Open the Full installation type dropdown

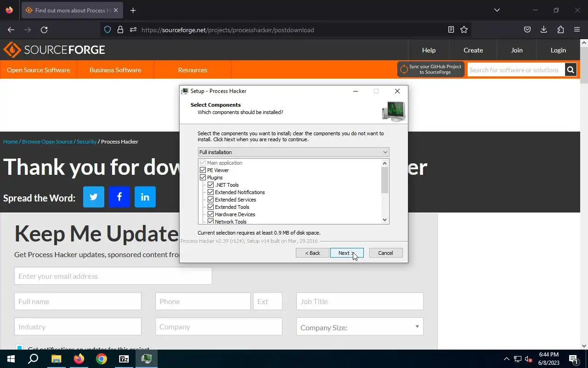click(x=294, y=152)
